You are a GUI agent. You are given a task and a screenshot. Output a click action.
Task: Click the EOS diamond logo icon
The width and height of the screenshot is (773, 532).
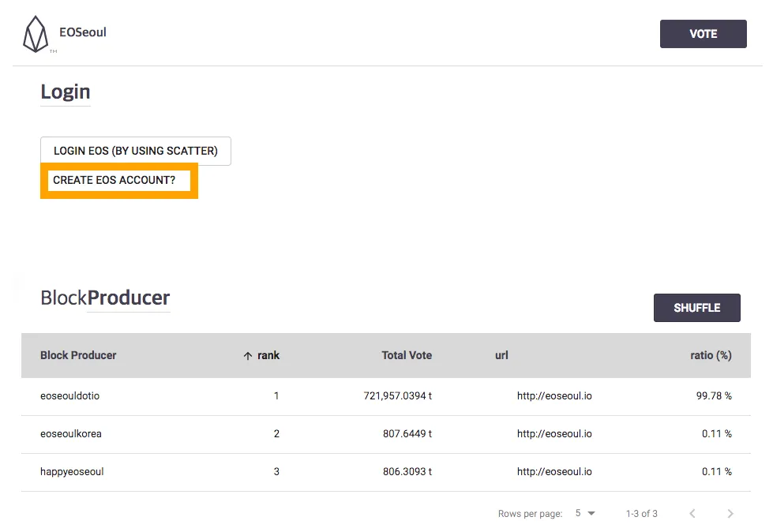[36, 34]
